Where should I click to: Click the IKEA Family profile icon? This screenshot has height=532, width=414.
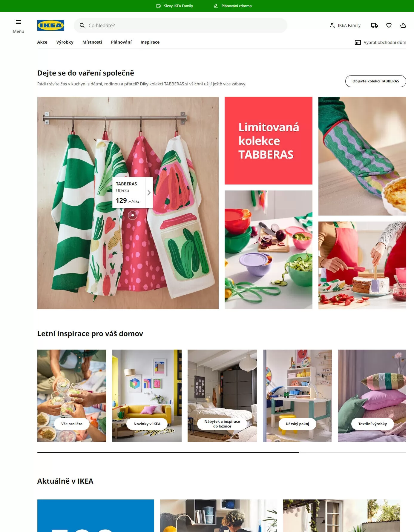click(332, 25)
